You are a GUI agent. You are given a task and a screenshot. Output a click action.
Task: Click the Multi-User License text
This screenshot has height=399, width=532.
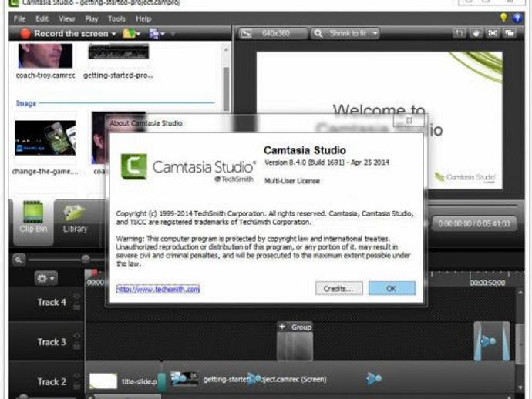[292, 181]
